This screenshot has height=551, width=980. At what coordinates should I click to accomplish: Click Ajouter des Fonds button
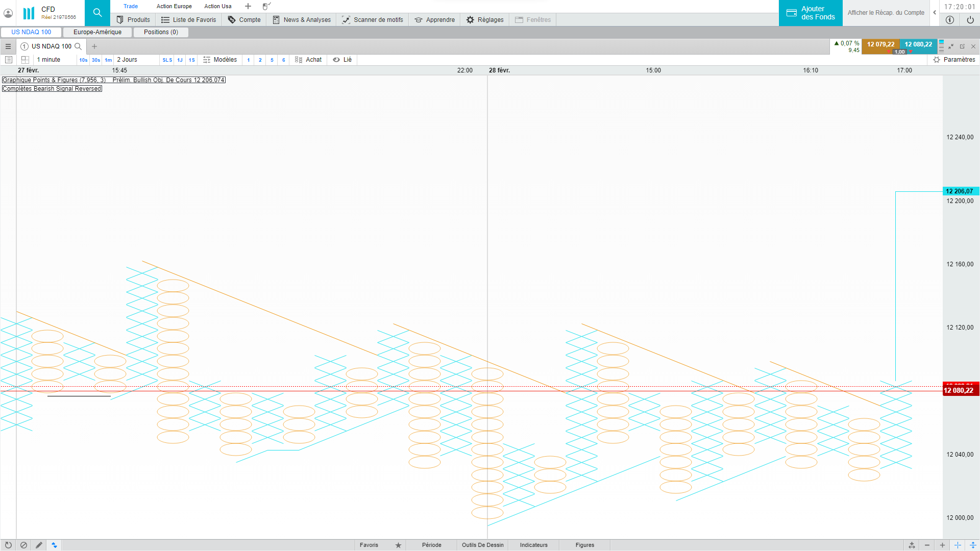point(811,13)
